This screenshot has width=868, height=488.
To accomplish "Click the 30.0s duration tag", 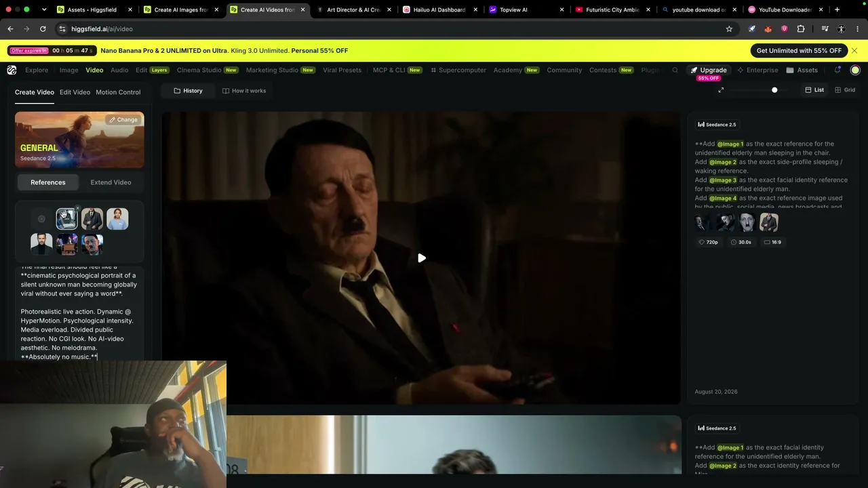I will point(741,242).
